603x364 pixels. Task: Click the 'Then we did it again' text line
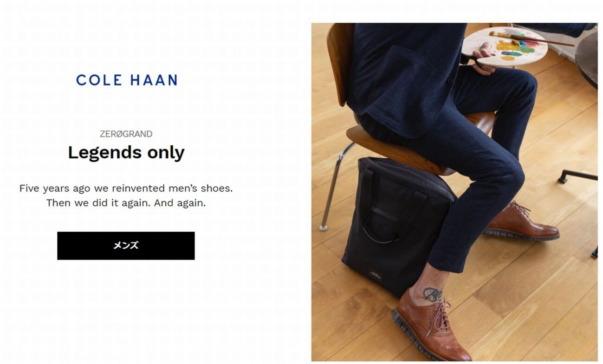(126, 203)
